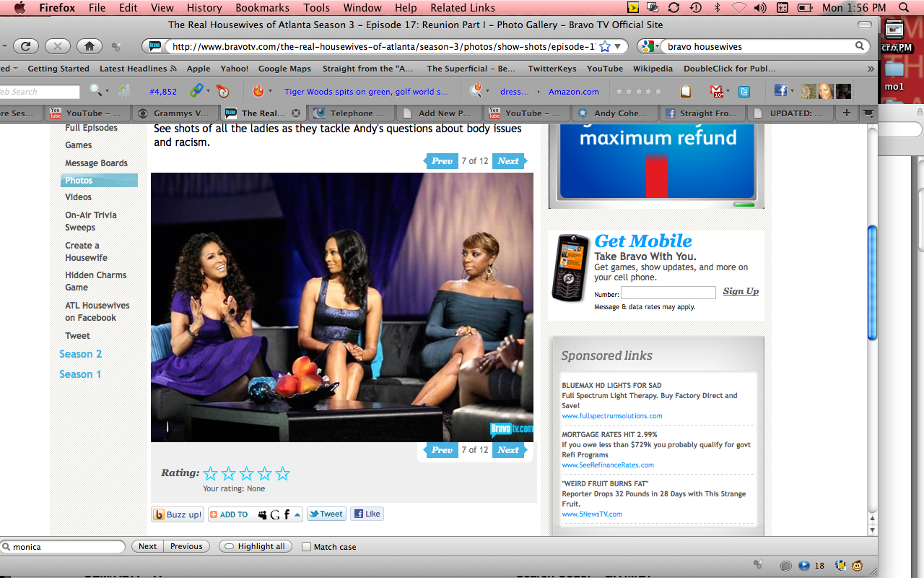Screen dimensions: 924x578
Task: Open the URL history dropdown arrow
Action: [x=618, y=46]
